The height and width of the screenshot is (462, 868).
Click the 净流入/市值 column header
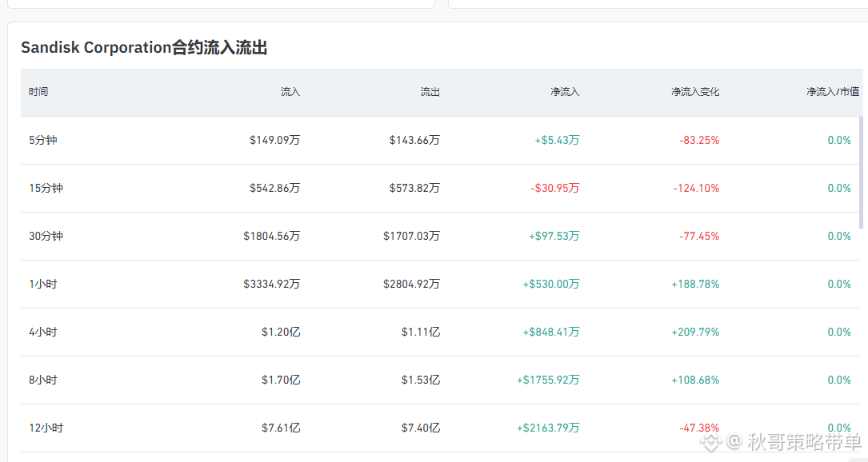833,92
